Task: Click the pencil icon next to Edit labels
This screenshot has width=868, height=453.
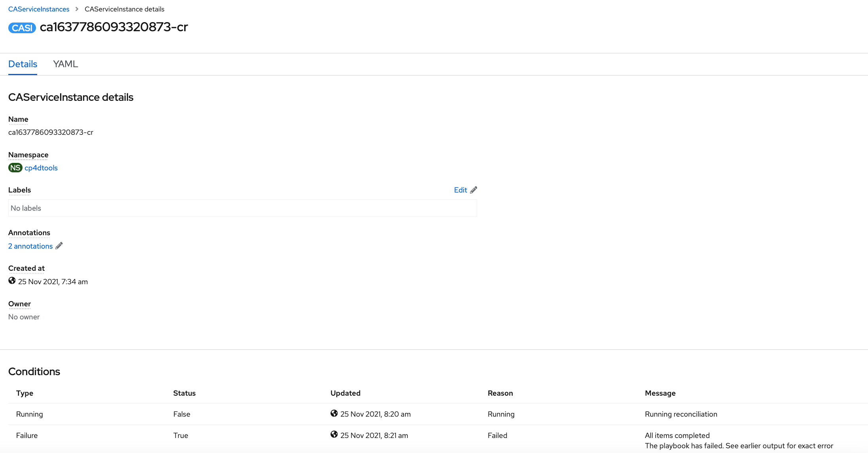Action: (474, 190)
